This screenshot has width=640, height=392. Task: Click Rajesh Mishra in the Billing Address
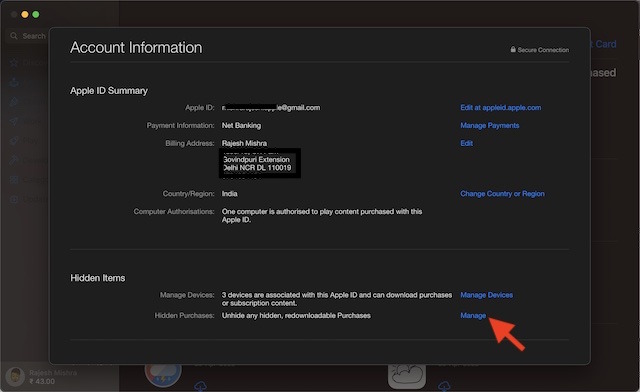point(244,143)
